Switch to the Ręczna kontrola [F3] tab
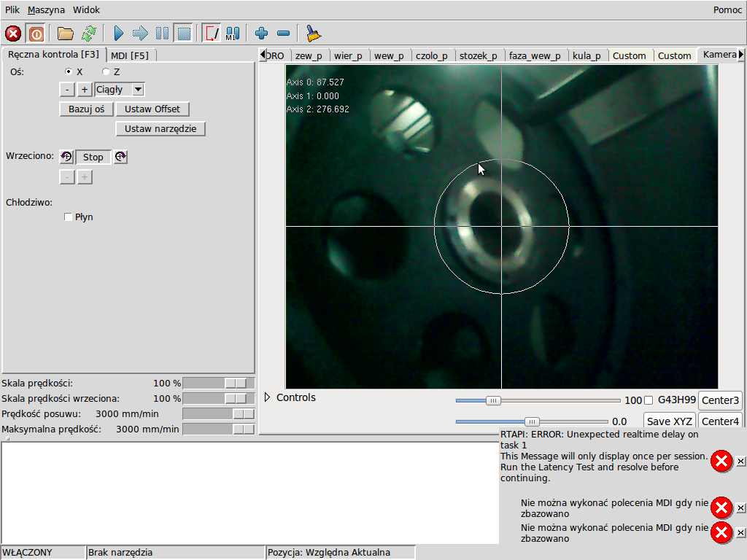Viewport: 747px width, 560px height. point(53,54)
